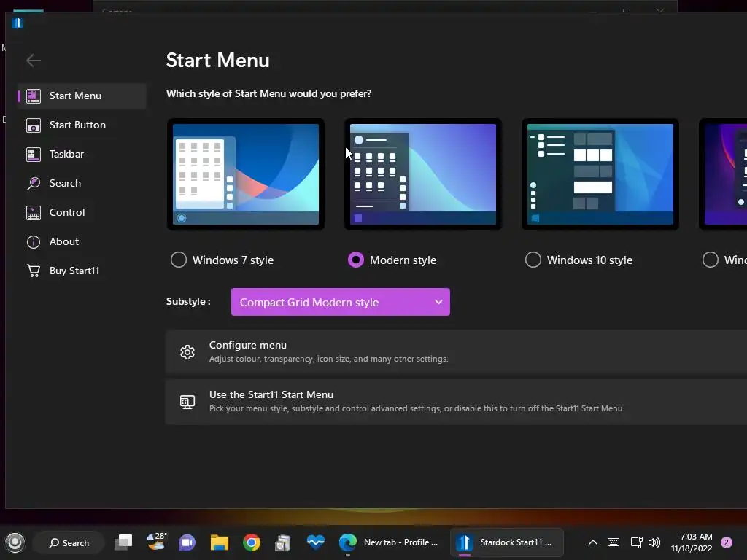This screenshot has height=560, width=747.
Task: Select the Windows 10 style radio button
Action: click(x=533, y=260)
